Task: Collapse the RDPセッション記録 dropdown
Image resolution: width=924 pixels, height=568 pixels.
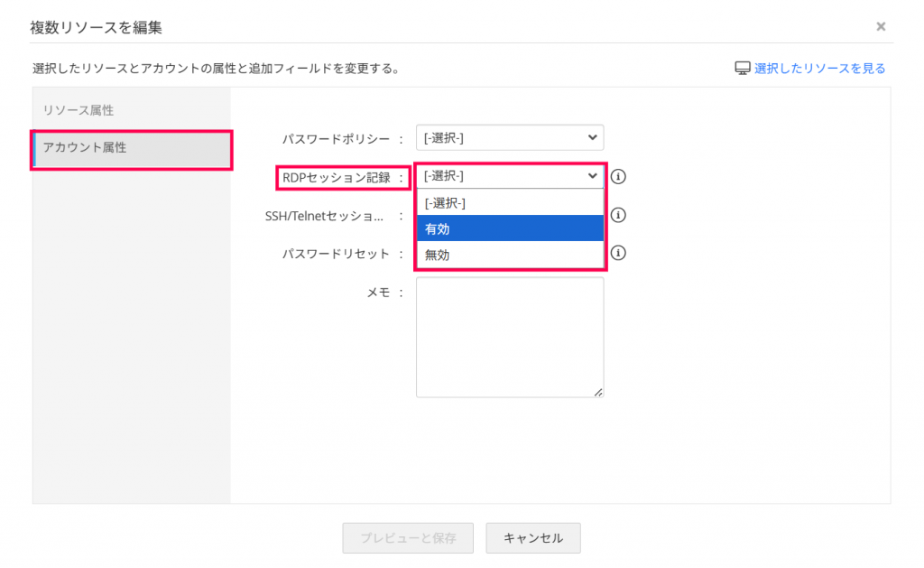Action: [509, 177]
